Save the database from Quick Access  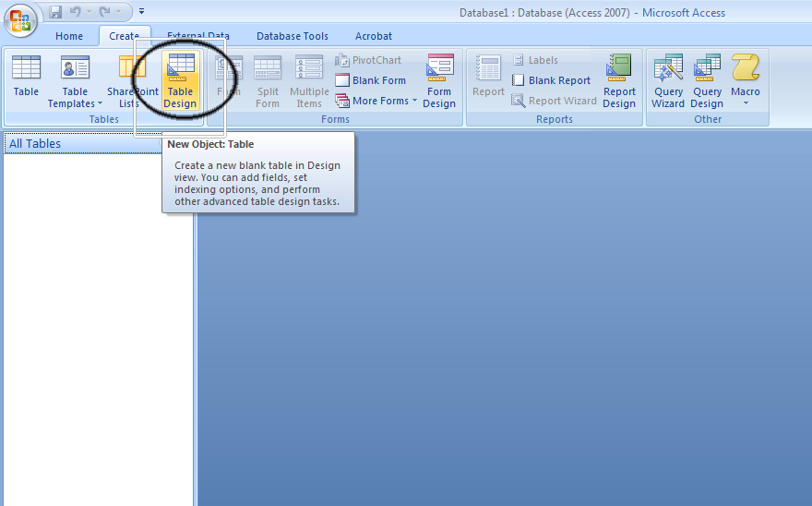pyautogui.click(x=55, y=11)
